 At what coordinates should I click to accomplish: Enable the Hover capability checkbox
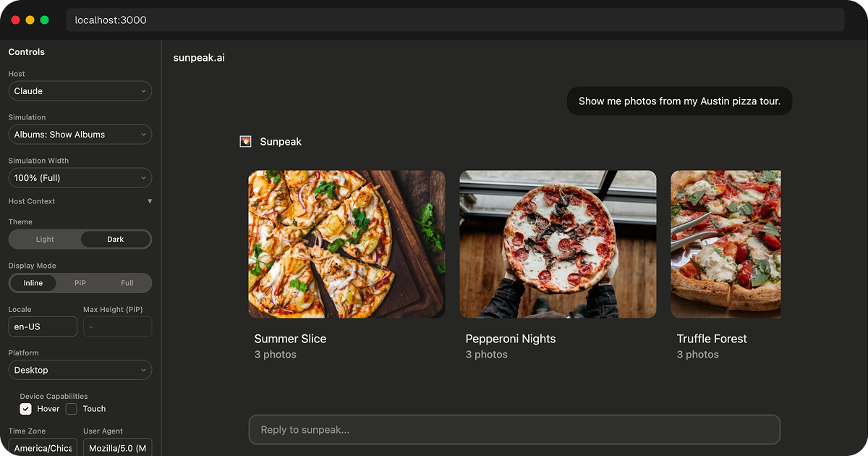tap(26, 409)
